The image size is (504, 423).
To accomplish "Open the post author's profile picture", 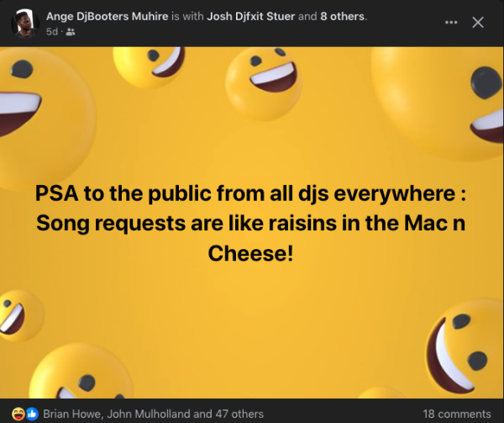I will 25,23.
